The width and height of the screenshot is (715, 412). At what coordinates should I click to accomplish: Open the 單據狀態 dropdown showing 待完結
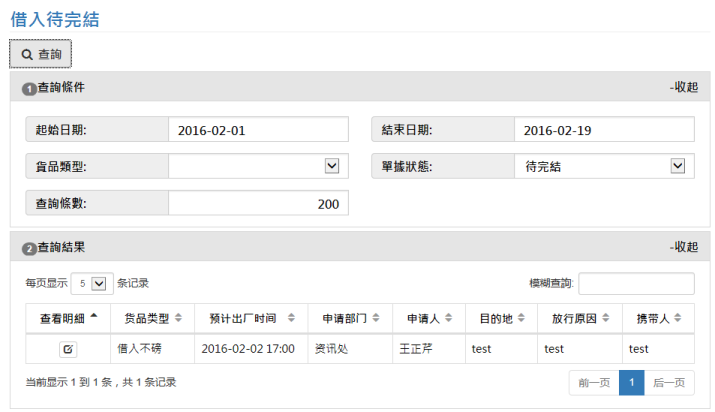tap(604, 166)
